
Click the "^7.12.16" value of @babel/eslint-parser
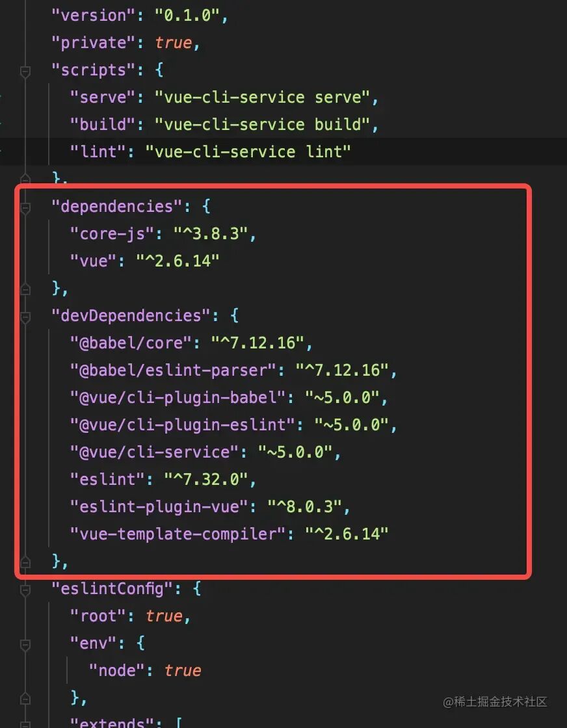342,370
